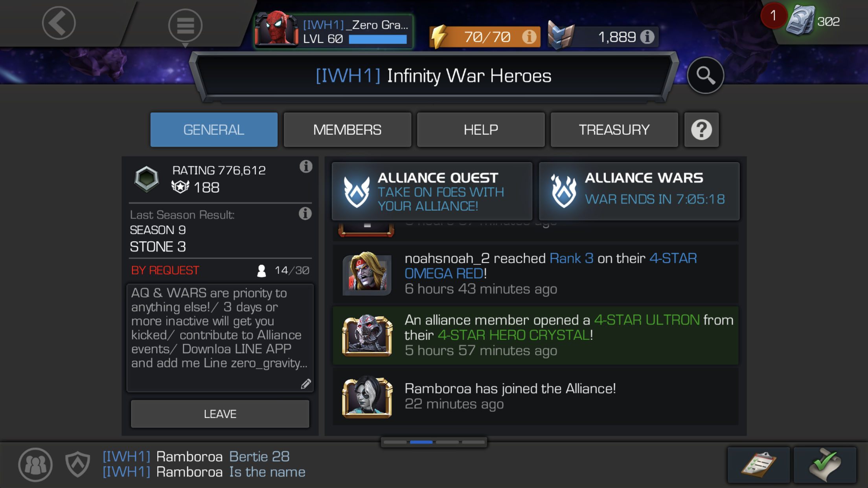The image size is (868, 488).
Task: Click the question mark help button
Action: (x=701, y=130)
